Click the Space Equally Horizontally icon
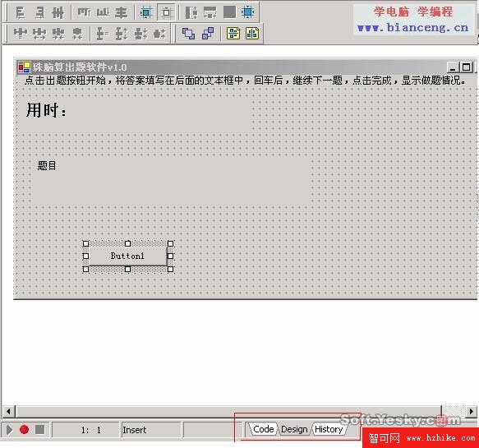 pyautogui.click(x=21, y=34)
